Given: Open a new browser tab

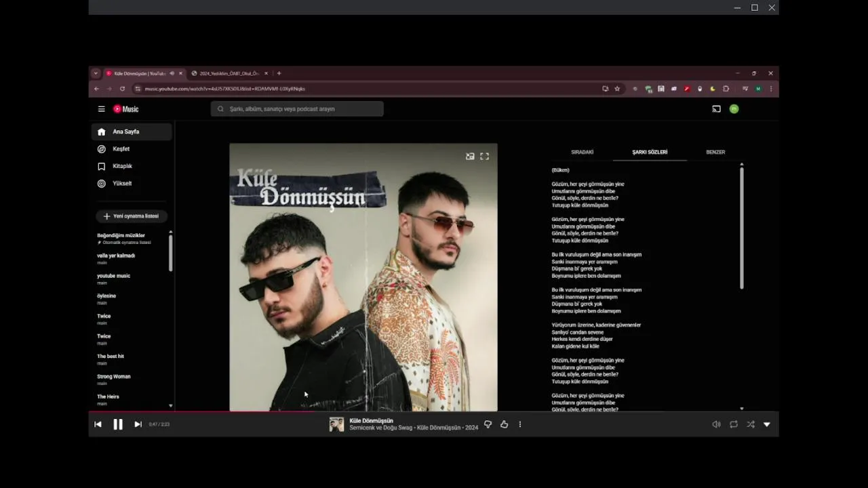Looking at the screenshot, I should (x=279, y=73).
